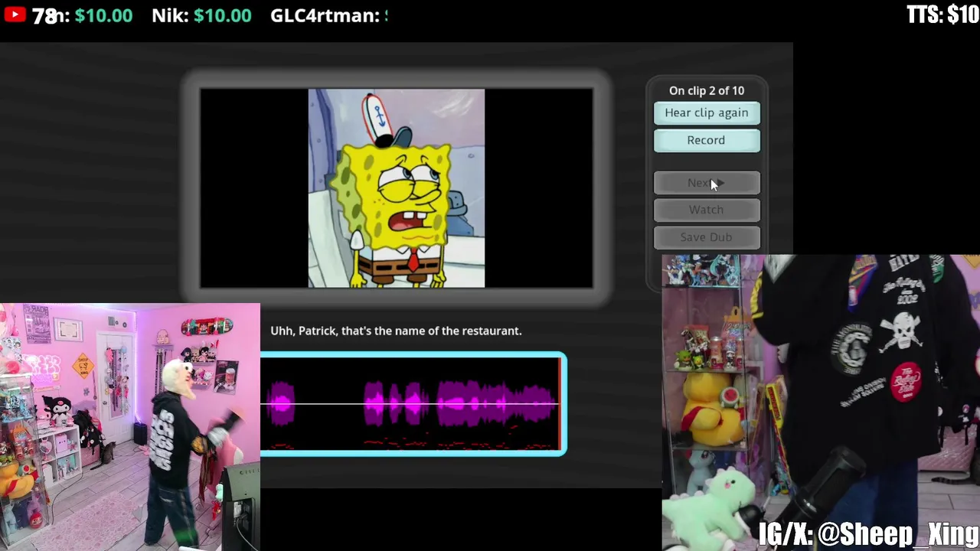Click the close-up webcam feed with the black hoodie
Viewport: 980px width, 551px height.
pyautogui.click(x=821, y=403)
